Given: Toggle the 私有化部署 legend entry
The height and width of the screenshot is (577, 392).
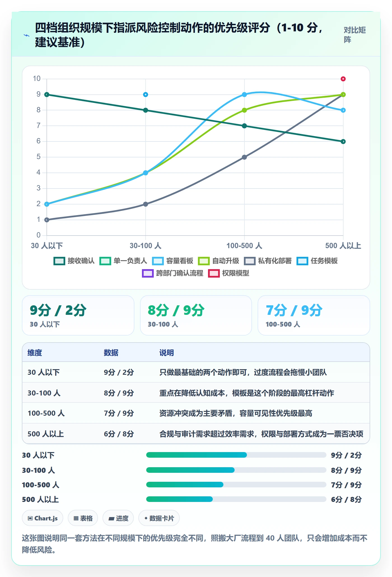Looking at the screenshot, I should pyautogui.click(x=268, y=261).
